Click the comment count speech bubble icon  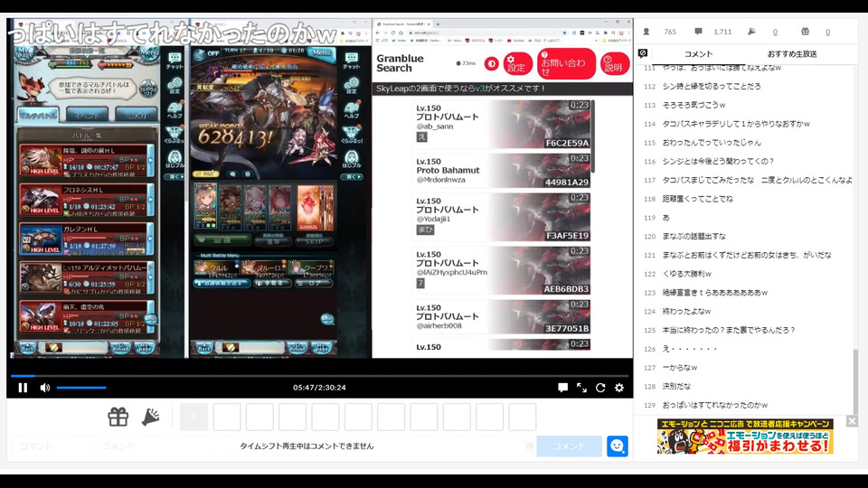[698, 32]
